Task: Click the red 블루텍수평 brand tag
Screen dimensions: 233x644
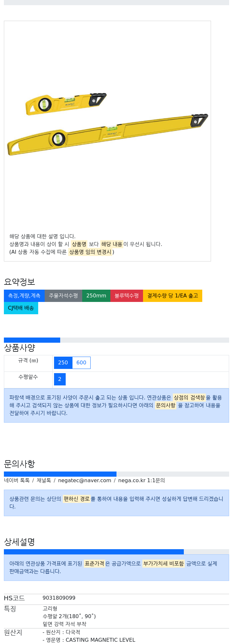Action: click(127, 296)
